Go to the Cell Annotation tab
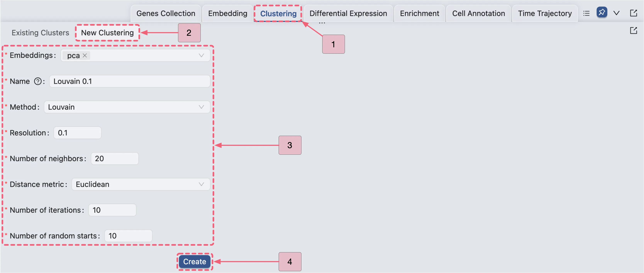Image resolution: width=644 pixels, height=273 pixels. coord(478,14)
